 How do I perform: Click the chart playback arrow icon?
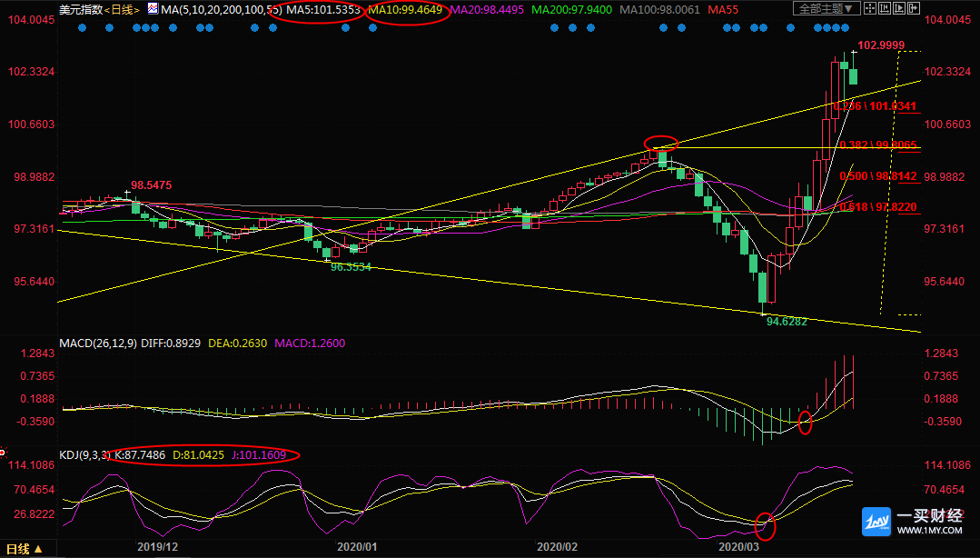(899, 8)
